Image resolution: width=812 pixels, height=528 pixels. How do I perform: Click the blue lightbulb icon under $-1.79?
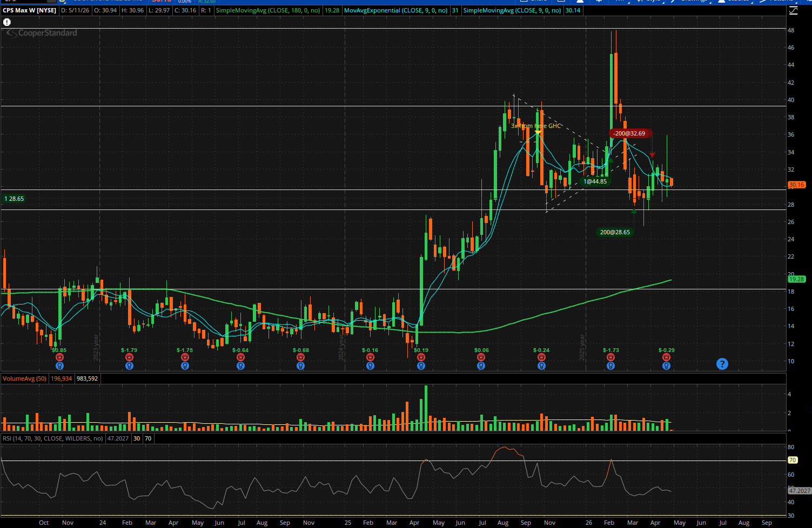tap(129, 366)
